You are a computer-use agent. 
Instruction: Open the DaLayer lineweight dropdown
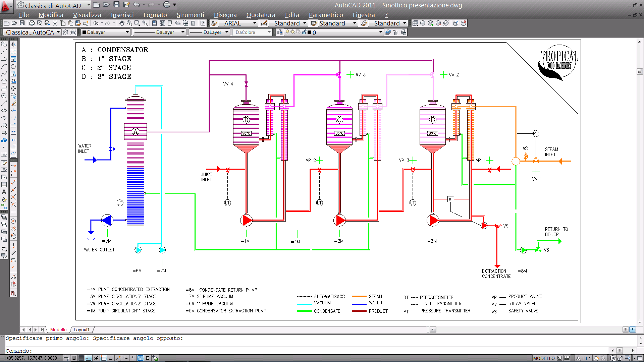(209, 32)
